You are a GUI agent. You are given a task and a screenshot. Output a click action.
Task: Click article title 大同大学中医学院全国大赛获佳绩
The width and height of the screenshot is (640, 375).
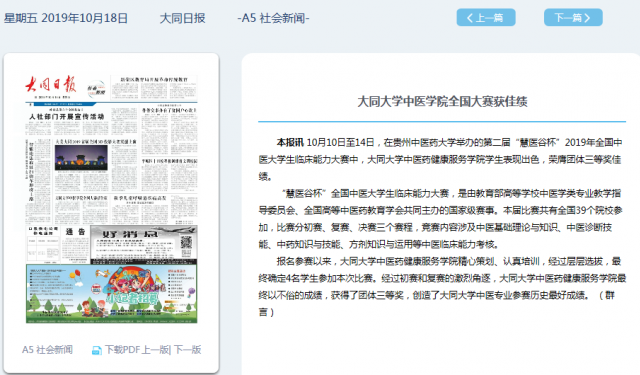point(442,101)
